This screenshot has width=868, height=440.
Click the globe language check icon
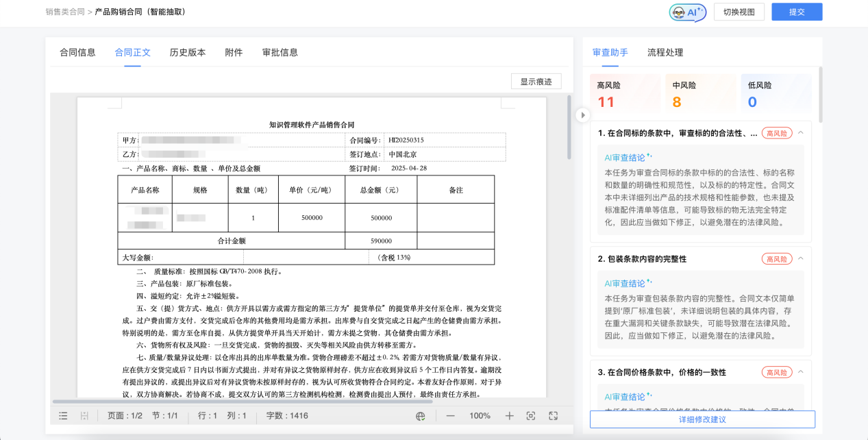tap(421, 416)
